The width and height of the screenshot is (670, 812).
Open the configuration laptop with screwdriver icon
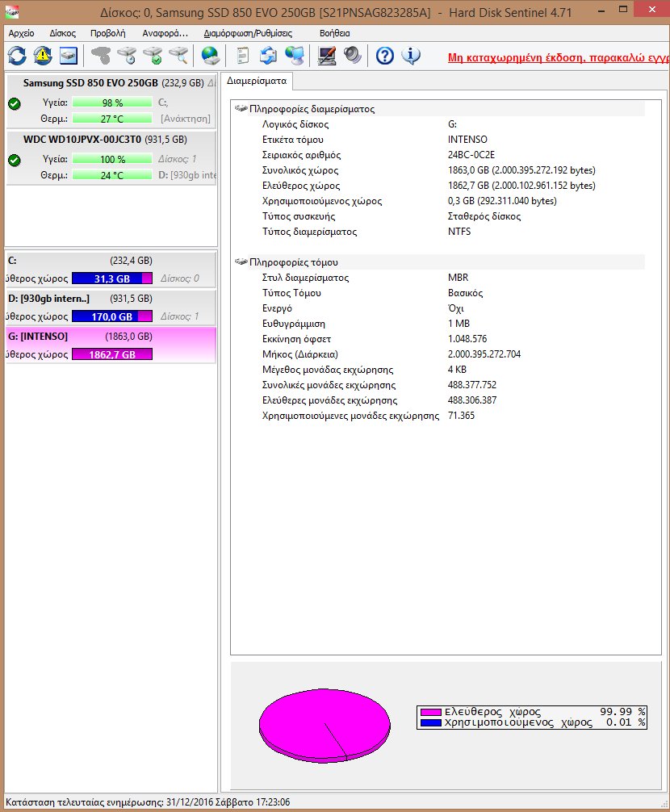(327, 56)
